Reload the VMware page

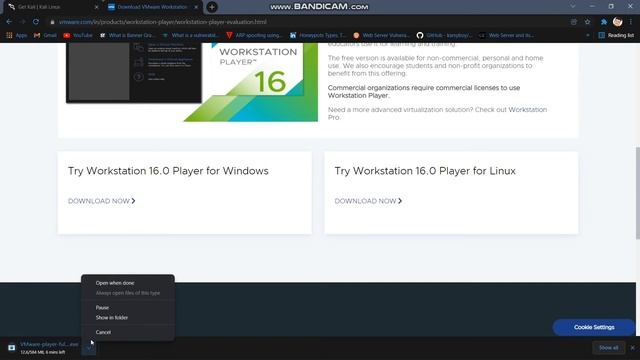[36, 22]
